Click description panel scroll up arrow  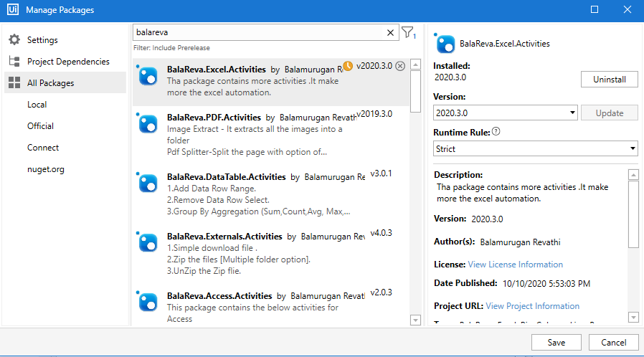(633, 175)
